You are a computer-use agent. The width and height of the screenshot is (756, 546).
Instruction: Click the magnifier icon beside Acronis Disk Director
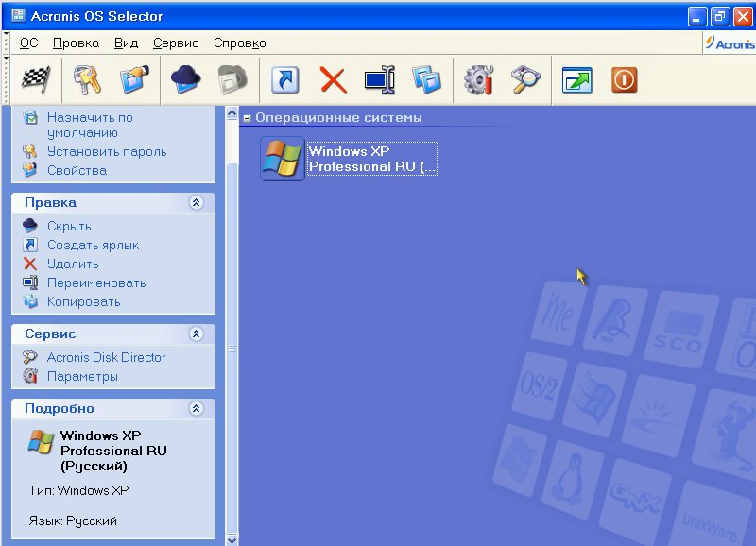click(30, 357)
